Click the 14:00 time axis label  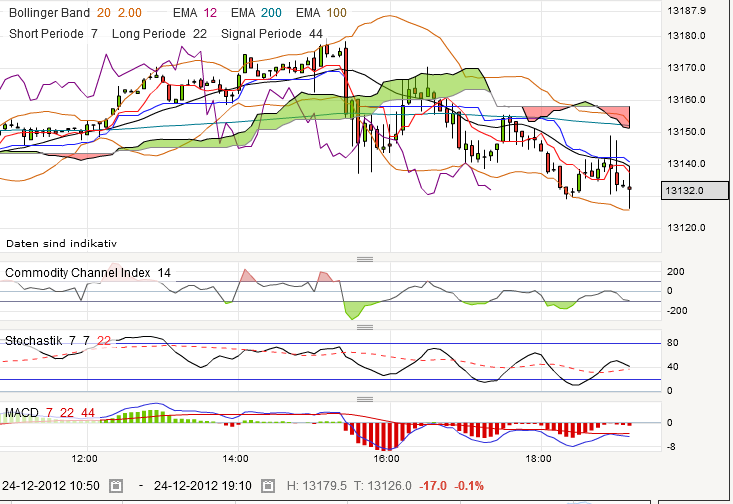coord(235,459)
